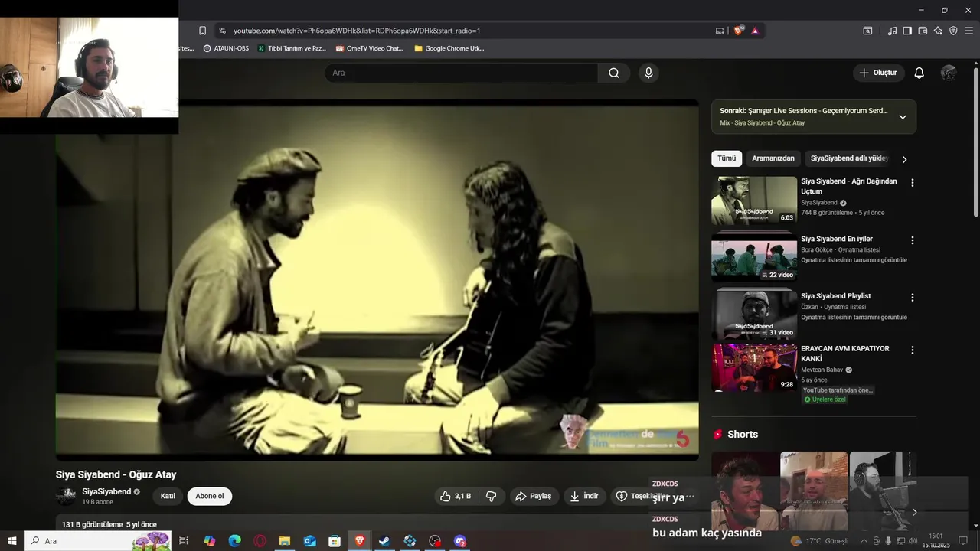Open the Task View taskbar icon
The image size is (980, 551).
[x=184, y=541]
